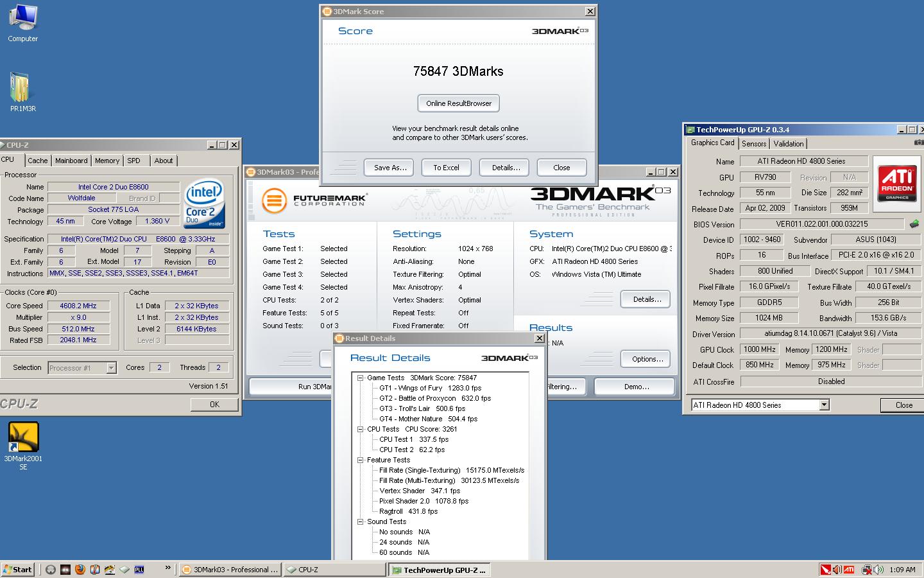924x578 pixels.
Task: Click the System Details button in 3DMark03
Action: pos(646,299)
